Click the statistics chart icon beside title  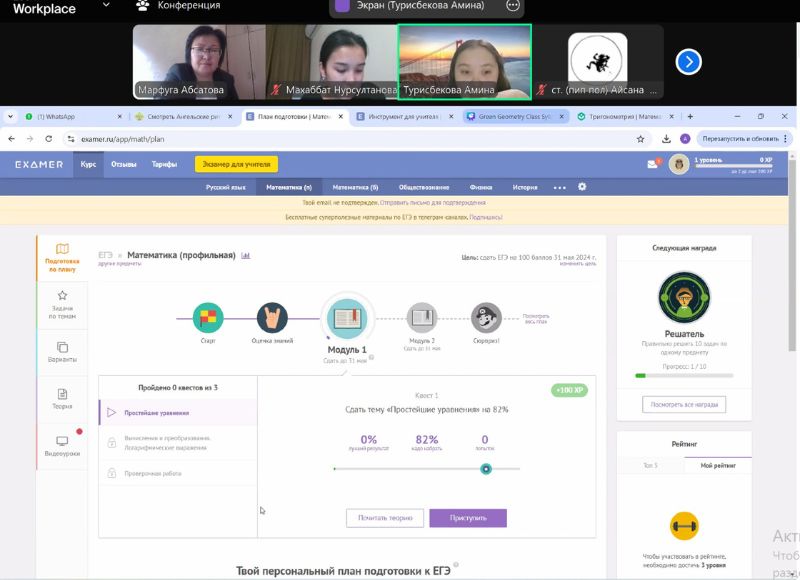(246, 256)
